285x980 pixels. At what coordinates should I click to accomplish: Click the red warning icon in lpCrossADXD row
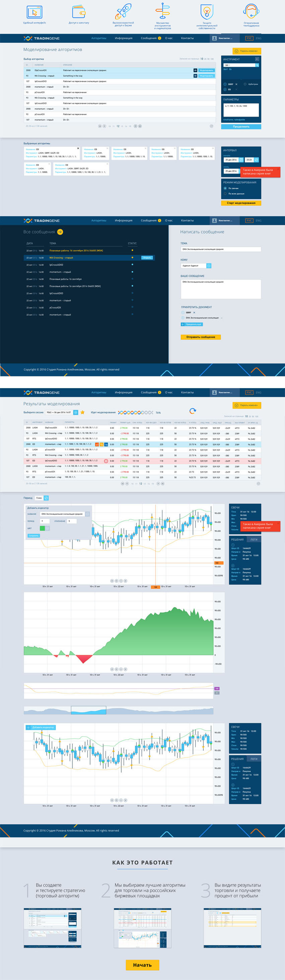click(105, 461)
